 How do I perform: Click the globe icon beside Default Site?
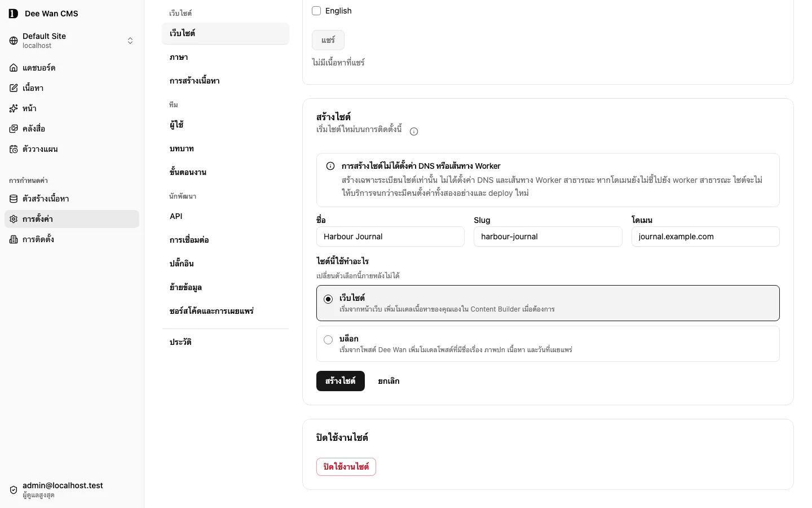pos(14,41)
